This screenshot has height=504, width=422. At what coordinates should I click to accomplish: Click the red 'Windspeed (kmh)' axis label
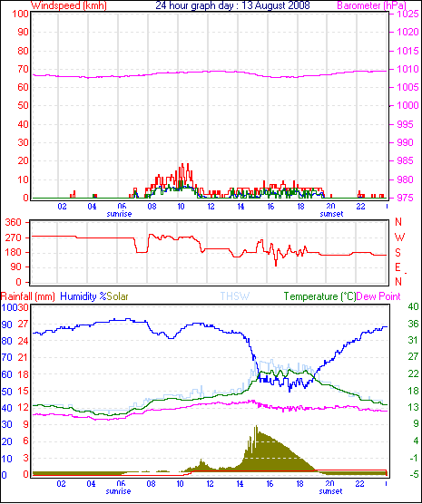click(x=69, y=5)
